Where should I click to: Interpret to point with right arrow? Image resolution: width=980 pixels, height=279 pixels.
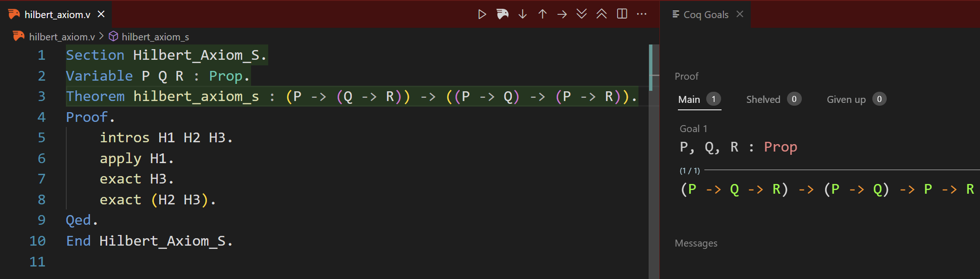(x=562, y=14)
